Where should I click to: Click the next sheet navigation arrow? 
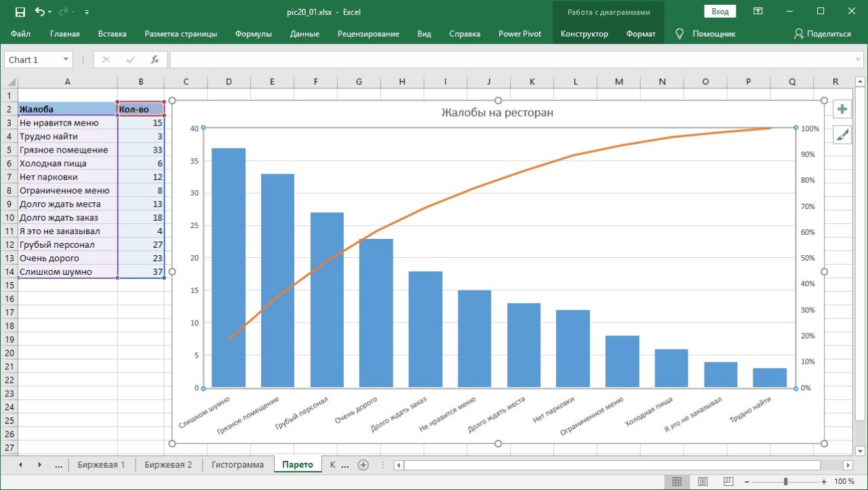(x=39, y=465)
